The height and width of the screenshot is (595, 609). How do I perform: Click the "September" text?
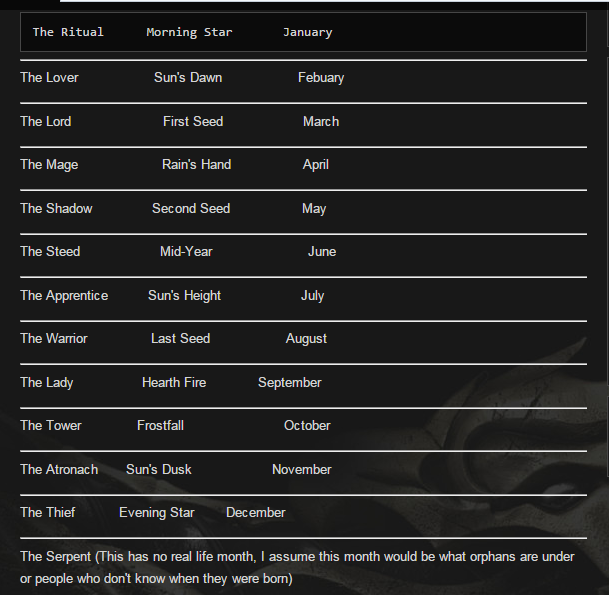289,382
